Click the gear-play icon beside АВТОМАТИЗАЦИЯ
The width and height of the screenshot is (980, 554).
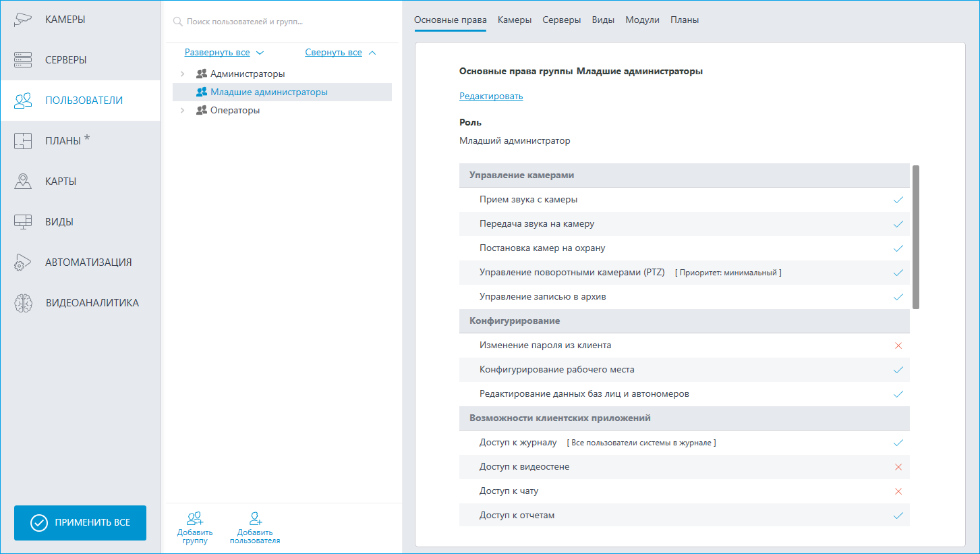pyautogui.click(x=23, y=262)
